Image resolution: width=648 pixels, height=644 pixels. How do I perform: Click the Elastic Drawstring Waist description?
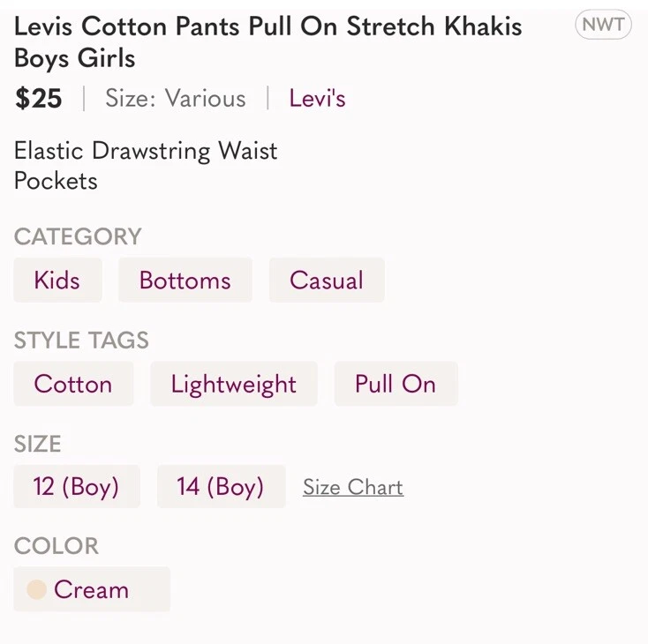tap(146, 151)
